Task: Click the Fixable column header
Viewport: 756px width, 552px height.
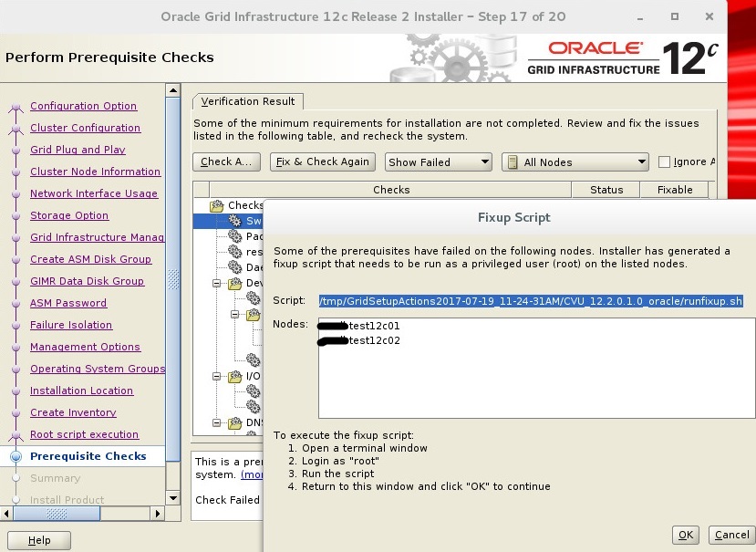Action: point(675,190)
